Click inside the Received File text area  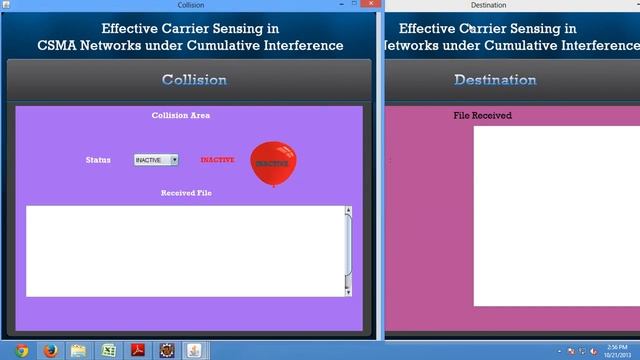click(185, 251)
